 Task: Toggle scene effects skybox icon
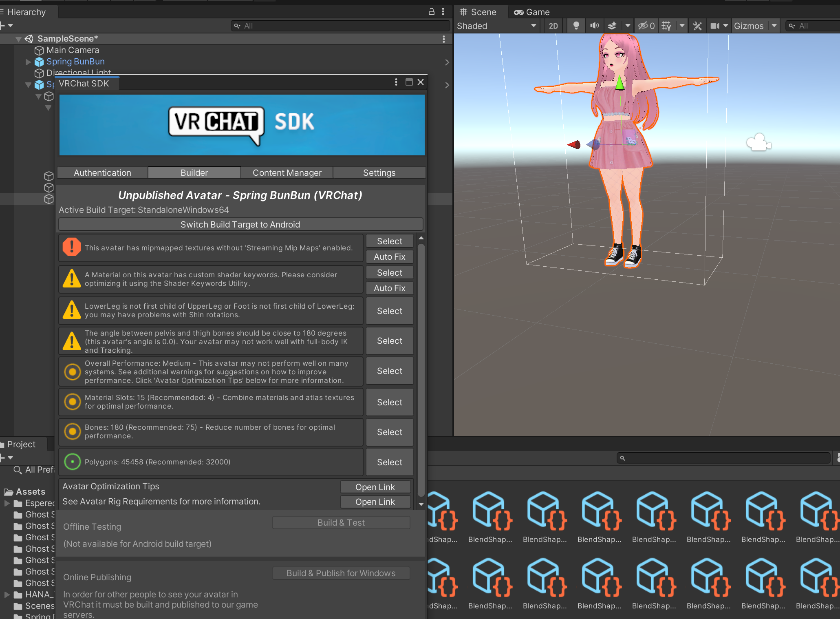coord(612,26)
